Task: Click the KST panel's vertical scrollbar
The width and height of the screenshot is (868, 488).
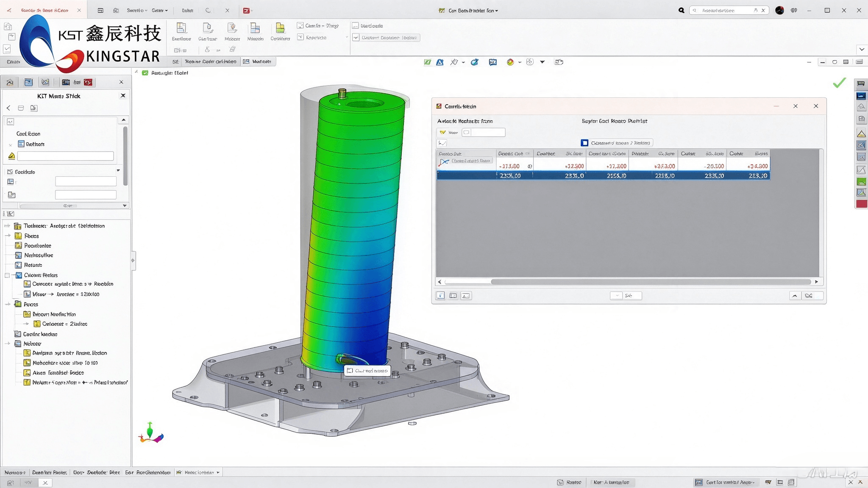Action: (125, 156)
